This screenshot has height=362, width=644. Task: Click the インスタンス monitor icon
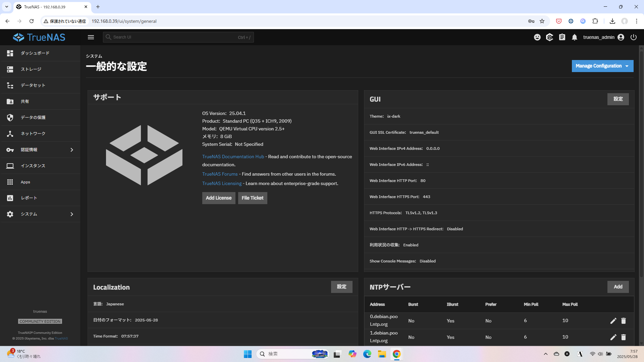[10, 166]
